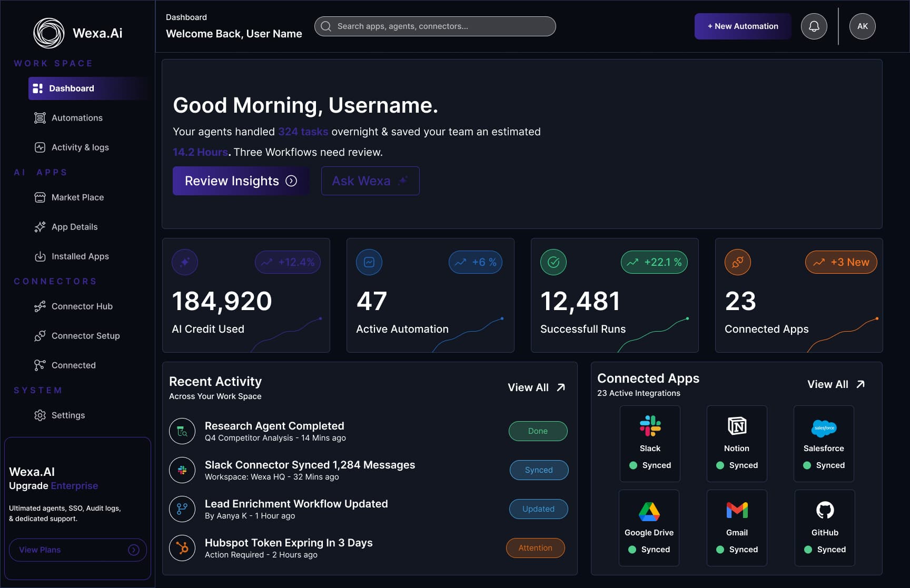Viewport: 910px width, 588px height.
Task: Click Ask Wexa button
Action: click(x=370, y=181)
